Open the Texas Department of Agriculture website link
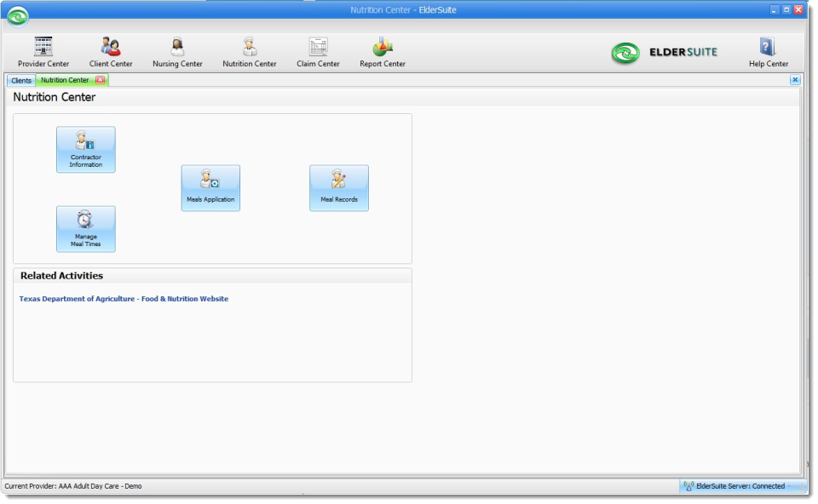Image resolution: width=818 pixels, height=504 pixels. pyautogui.click(x=124, y=299)
